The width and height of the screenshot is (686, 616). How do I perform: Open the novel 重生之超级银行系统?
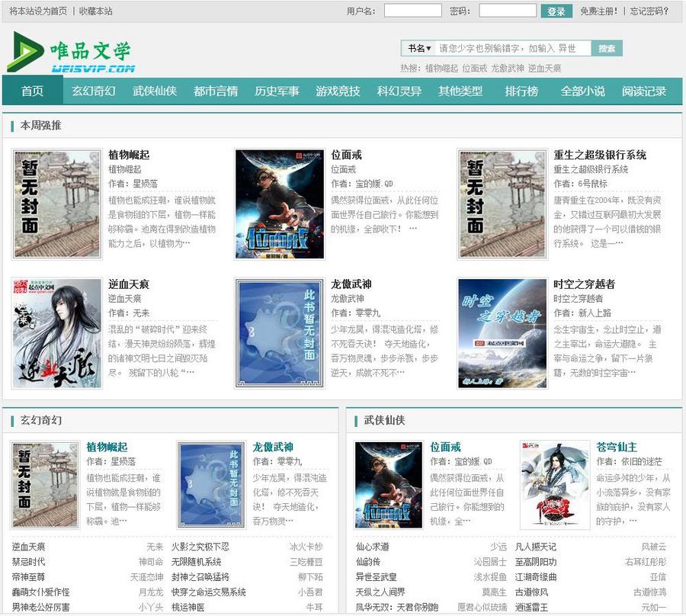coord(599,155)
